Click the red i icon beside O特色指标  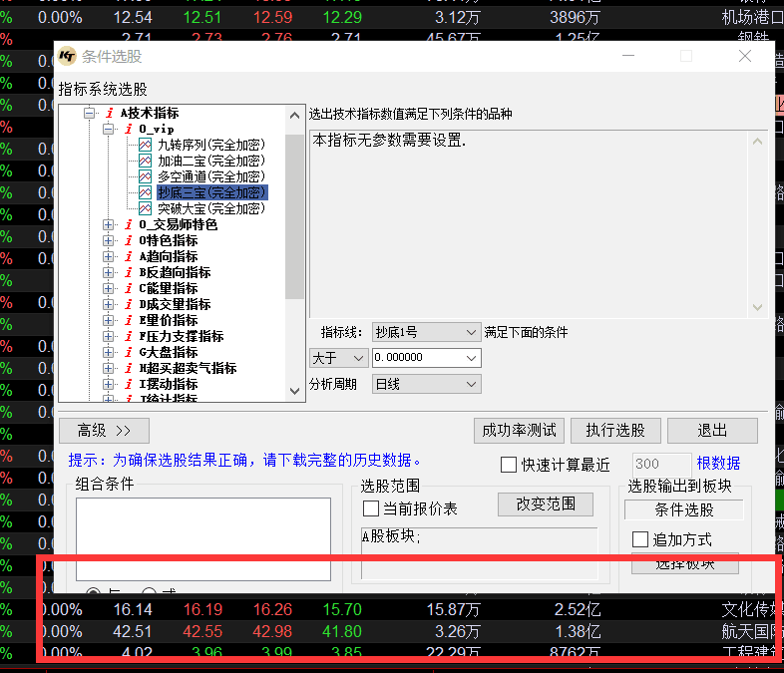[129, 241]
